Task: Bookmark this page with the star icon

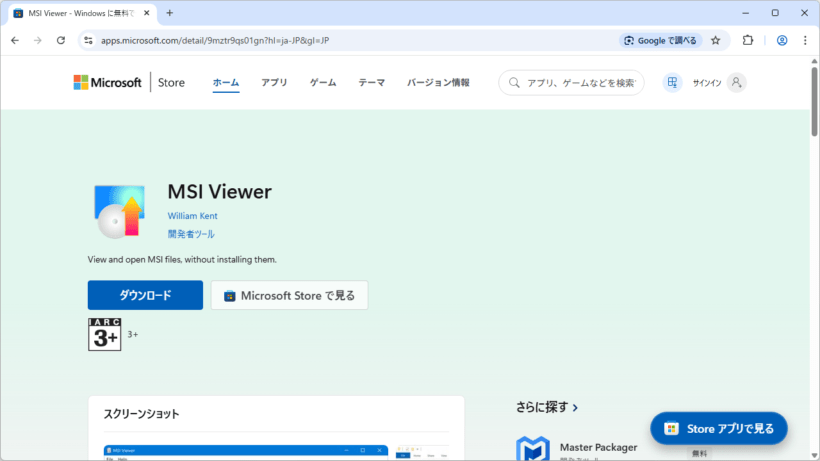Action: [x=715, y=40]
